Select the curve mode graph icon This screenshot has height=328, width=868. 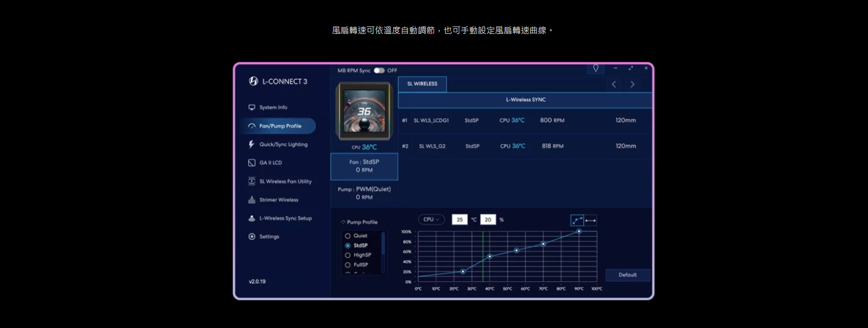tap(577, 220)
